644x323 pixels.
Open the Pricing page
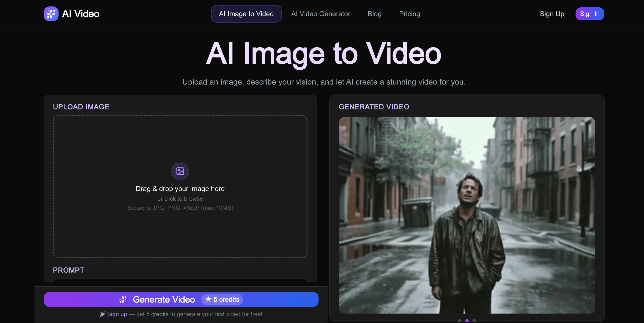point(410,14)
